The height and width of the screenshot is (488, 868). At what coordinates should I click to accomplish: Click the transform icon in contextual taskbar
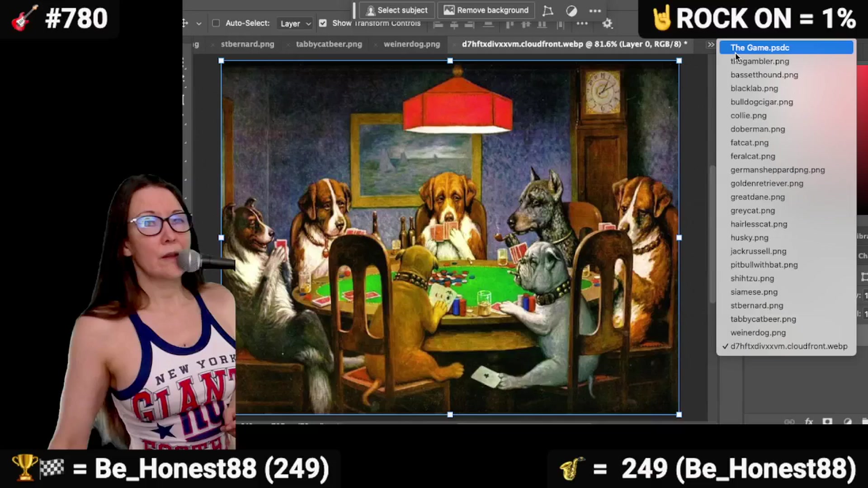click(x=547, y=10)
